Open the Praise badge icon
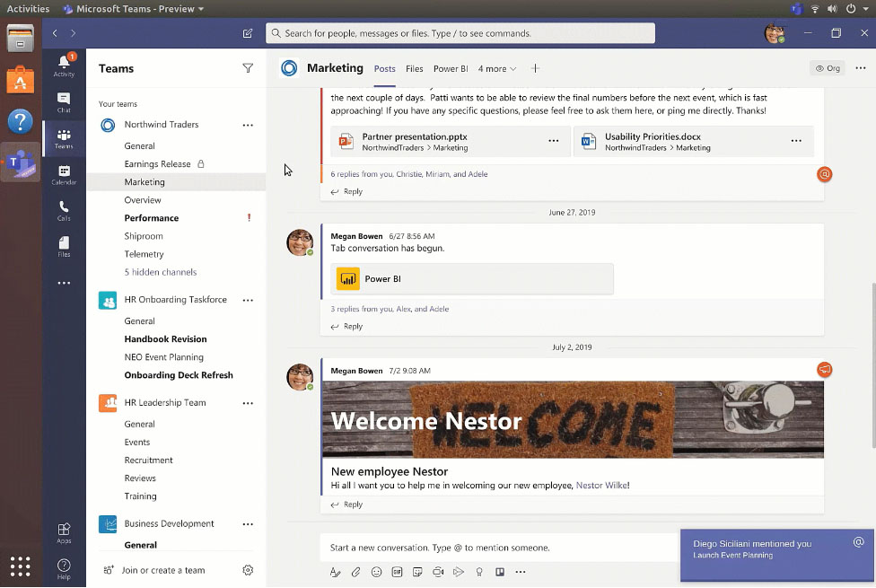The width and height of the screenshot is (876, 588). click(479, 572)
